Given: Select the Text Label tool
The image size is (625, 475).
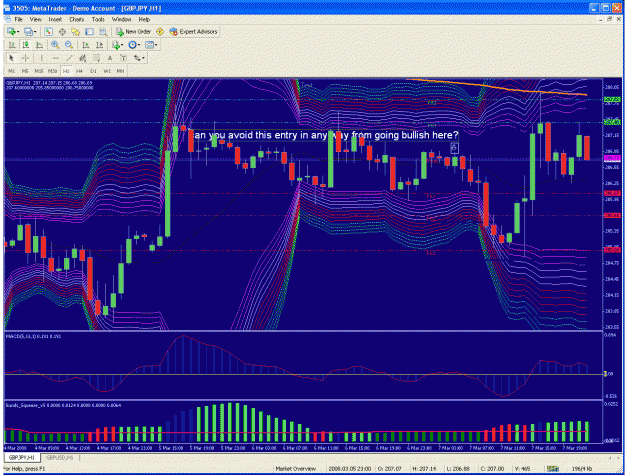Looking at the screenshot, I should click(x=124, y=58).
